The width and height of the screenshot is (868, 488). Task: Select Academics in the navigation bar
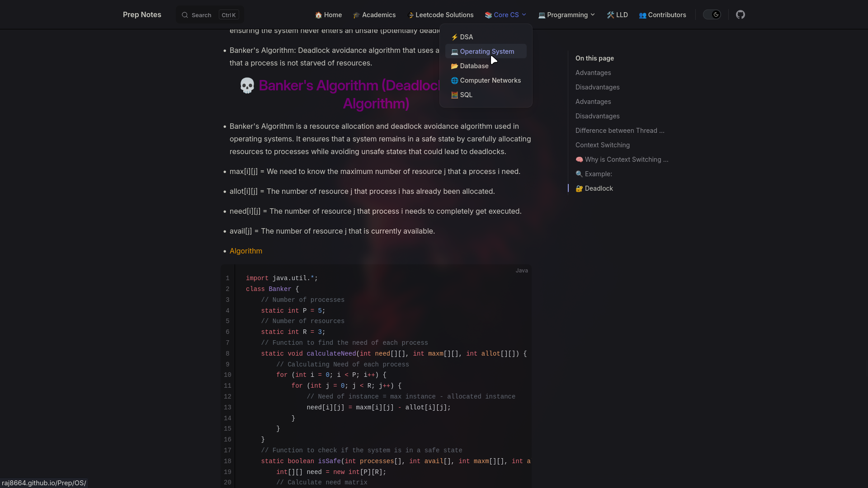tap(379, 14)
